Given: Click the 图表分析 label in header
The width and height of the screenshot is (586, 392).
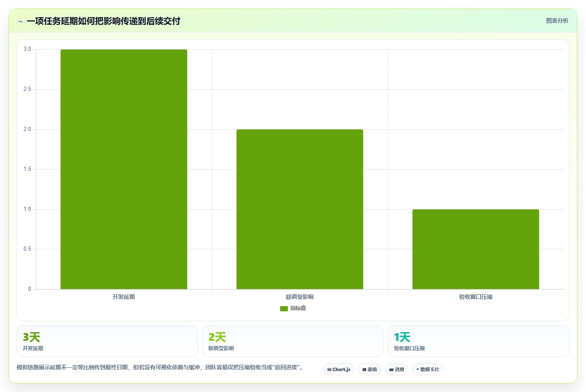Looking at the screenshot, I should 557,20.
